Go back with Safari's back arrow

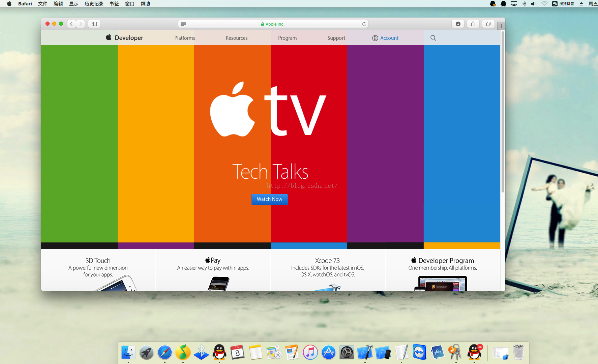pyautogui.click(x=71, y=24)
